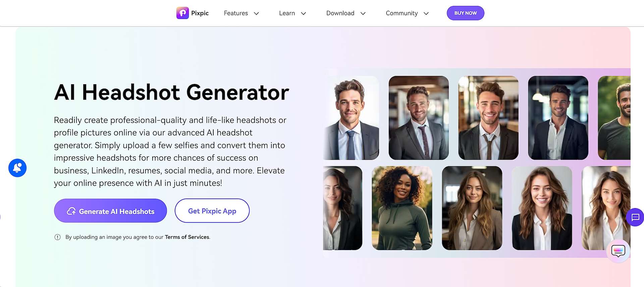Open the notification bell icon
This screenshot has height=287, width=644.
[x=17, y=168]
